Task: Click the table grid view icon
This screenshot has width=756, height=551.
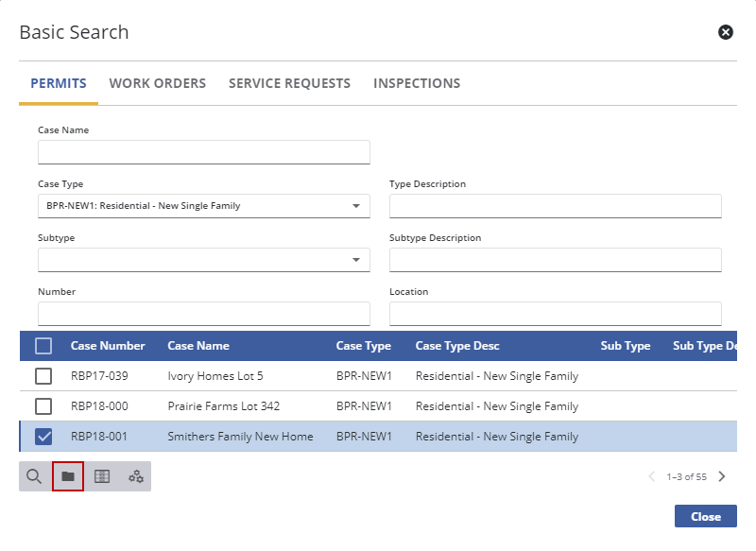Action: pyautogui.click(x=102, y=476)
